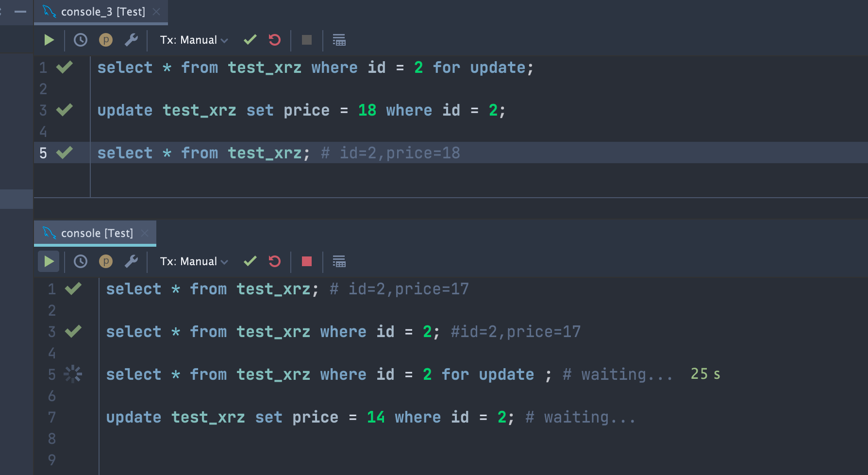The width and height of the screenshot is (868, 475).
Task: Roll back transaction in console_3 toolbar
Action: (275, 40)
